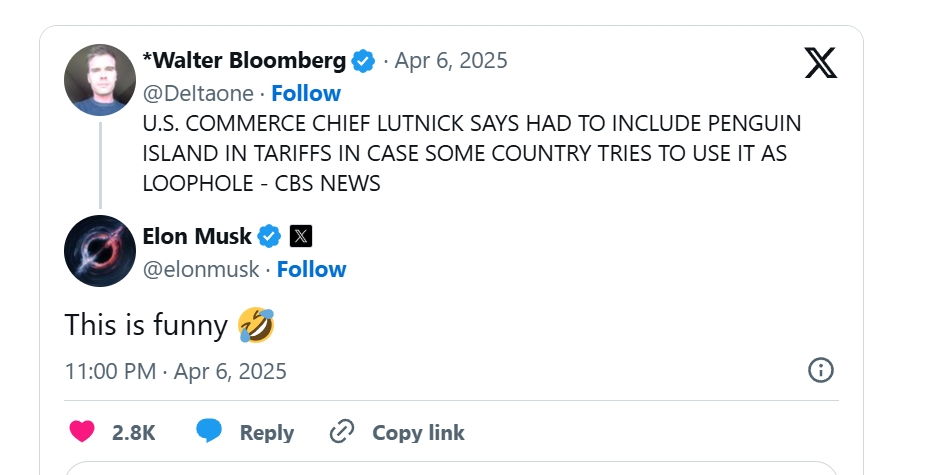930x475 pixels.
Task: Open the tweet info circle icon
Action: coord(820,371)
